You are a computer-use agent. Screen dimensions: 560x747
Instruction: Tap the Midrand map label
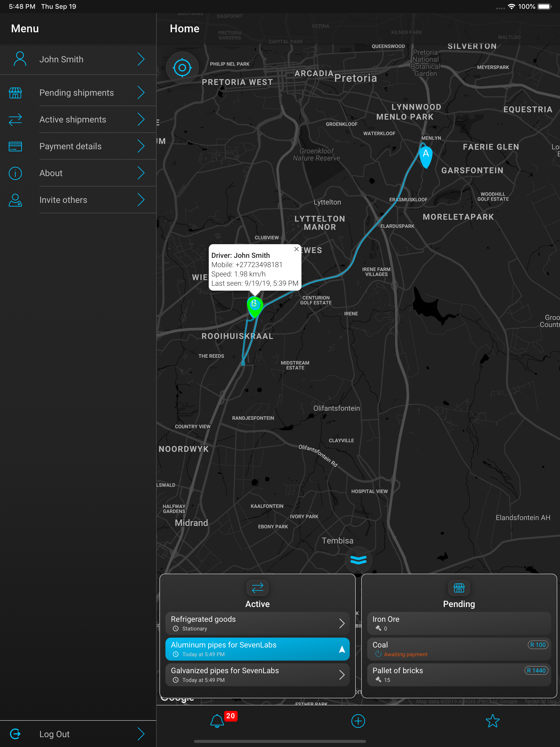(191, 523)
